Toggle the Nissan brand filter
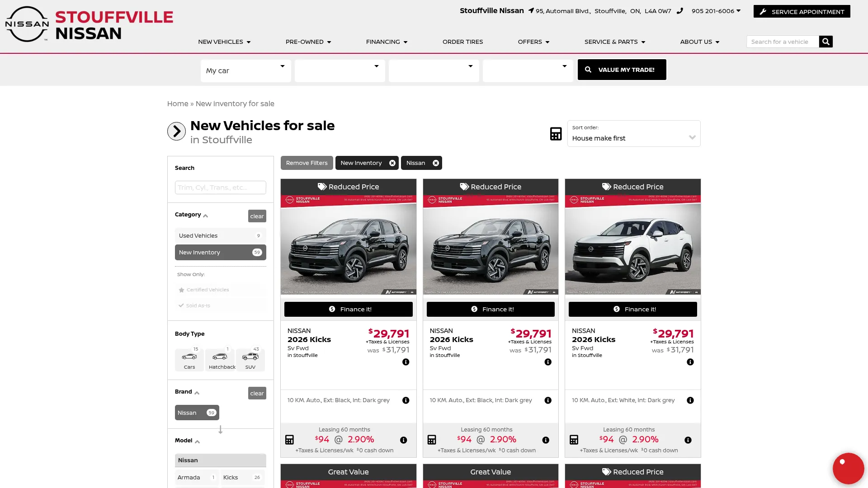868x488 pixels. tap(197, 413)
